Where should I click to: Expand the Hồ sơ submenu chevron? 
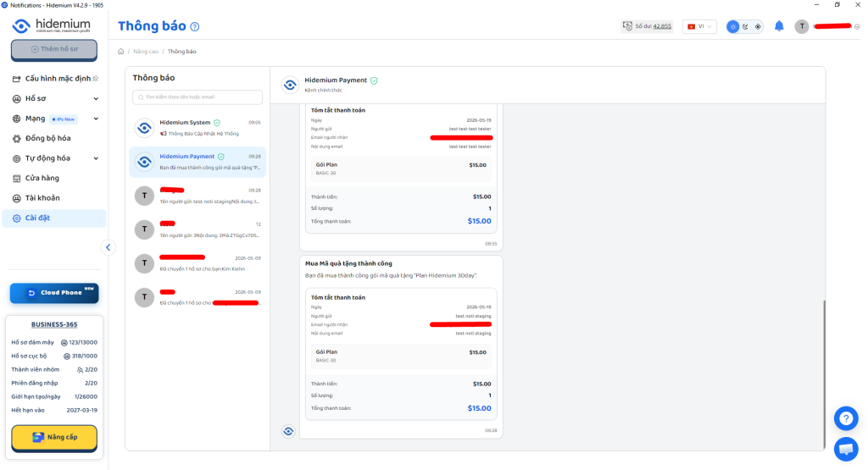[96, 99]
